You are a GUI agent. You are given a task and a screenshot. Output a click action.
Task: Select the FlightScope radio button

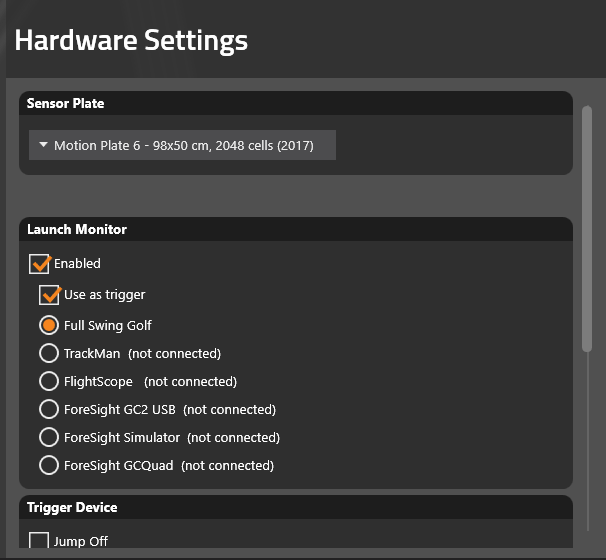tap(49, 381)
